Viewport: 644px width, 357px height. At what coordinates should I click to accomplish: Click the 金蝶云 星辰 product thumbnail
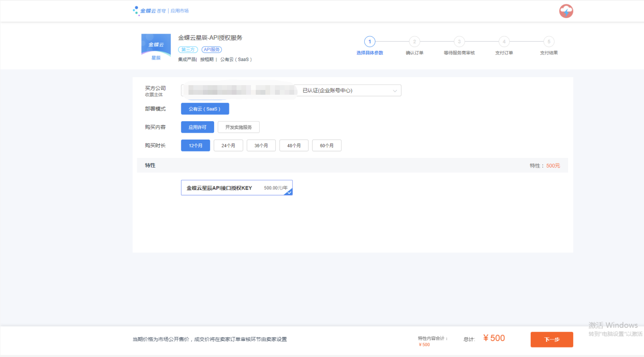(156, 48)
